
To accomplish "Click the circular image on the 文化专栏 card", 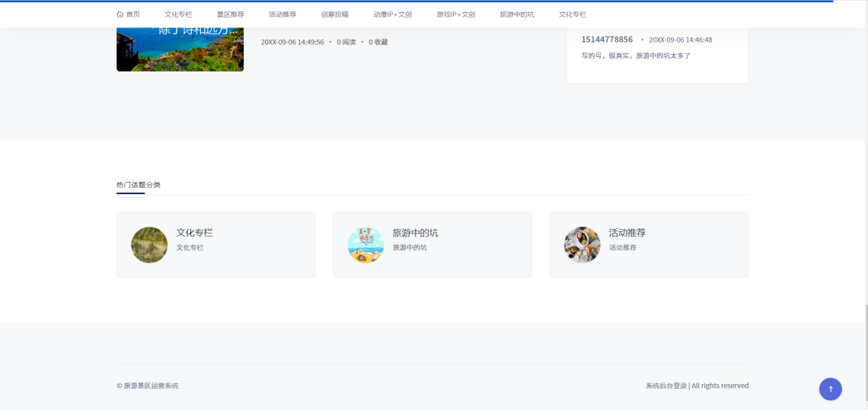I will pyautogui.click(x=149, y=245).
